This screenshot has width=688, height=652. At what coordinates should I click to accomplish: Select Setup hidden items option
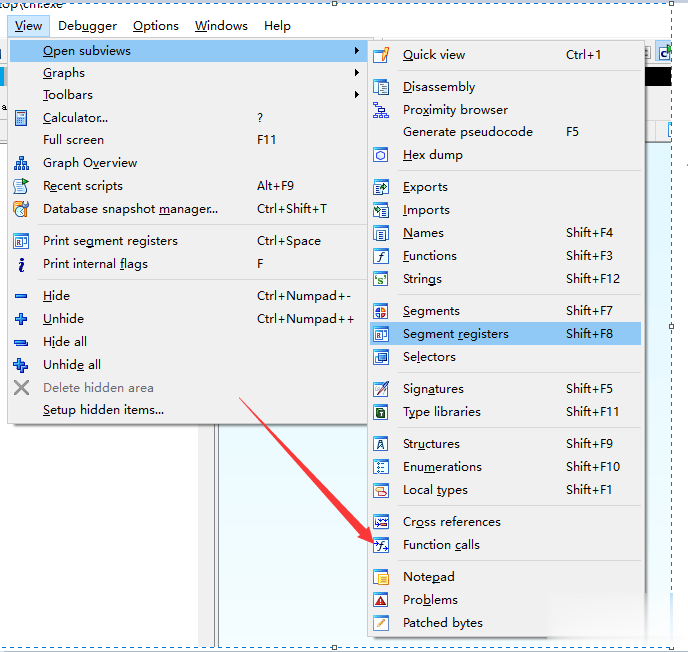[103, 410]
